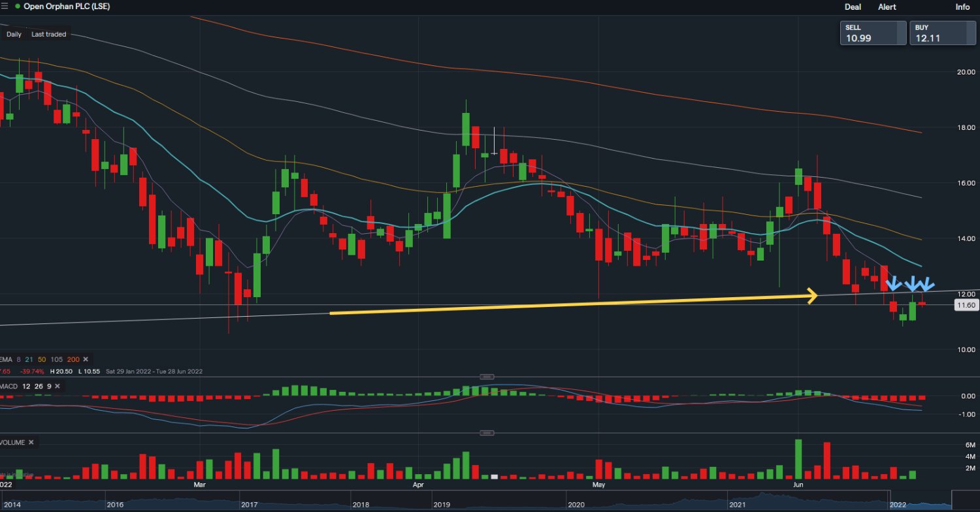The height and width of the screenshot is (512, 980).
Task: Click the MACD fast period 12
Action: pyautogui.click(x=25, y=386)
